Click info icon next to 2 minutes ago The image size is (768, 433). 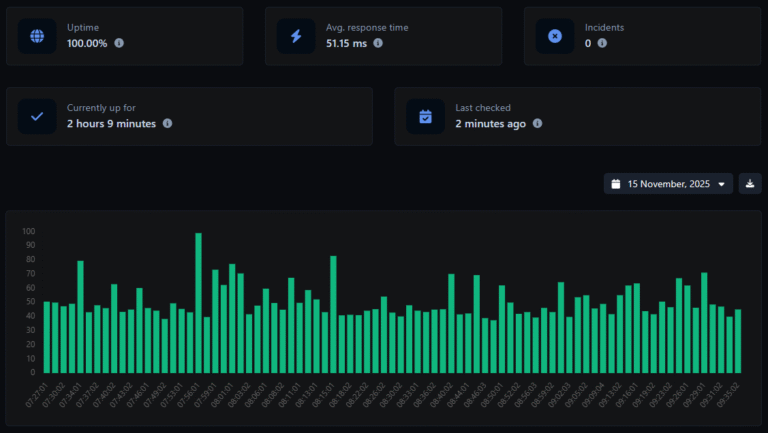[537, 124]
